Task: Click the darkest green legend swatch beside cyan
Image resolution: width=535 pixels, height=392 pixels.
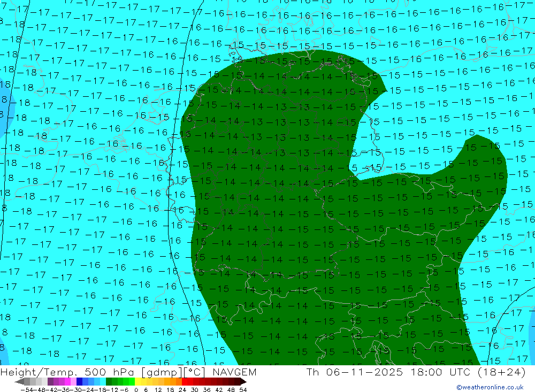Action: (x=109, y=381)
